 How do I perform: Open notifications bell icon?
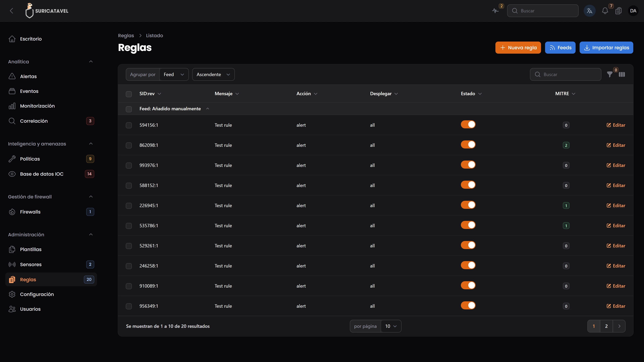605,11
